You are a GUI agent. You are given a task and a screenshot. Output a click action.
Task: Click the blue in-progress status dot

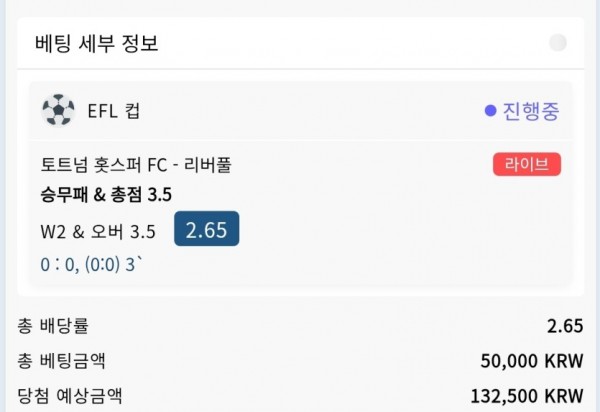coord(490,111)
